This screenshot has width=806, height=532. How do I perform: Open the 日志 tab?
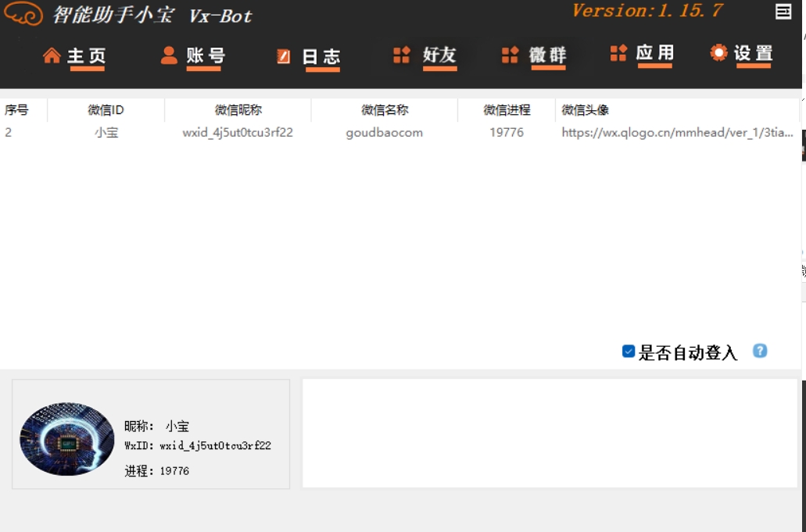321,58
